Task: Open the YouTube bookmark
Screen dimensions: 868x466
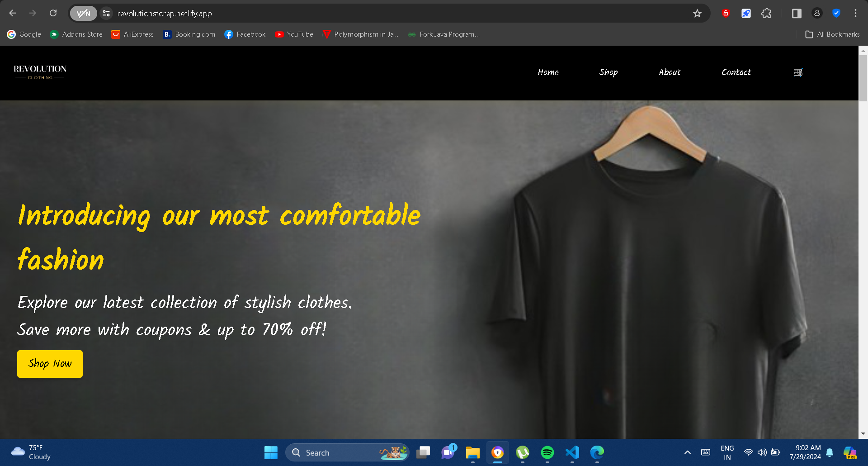Action: click(294, 34)
